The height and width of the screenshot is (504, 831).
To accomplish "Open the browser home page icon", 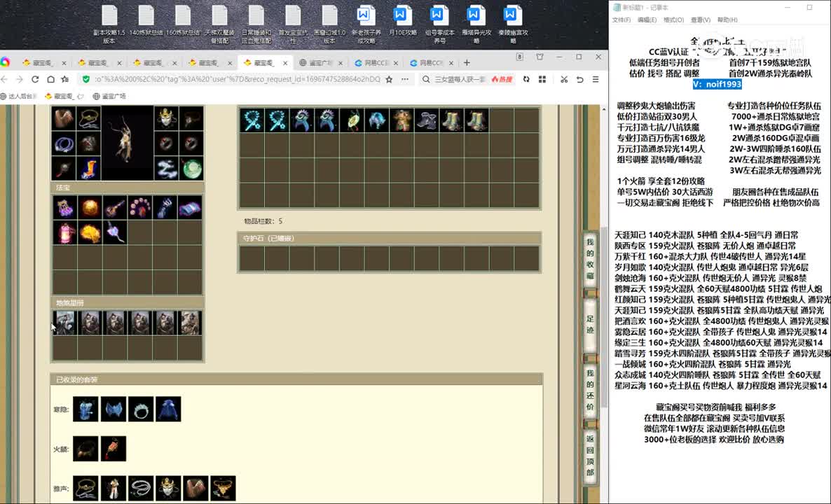I will 50,79.
